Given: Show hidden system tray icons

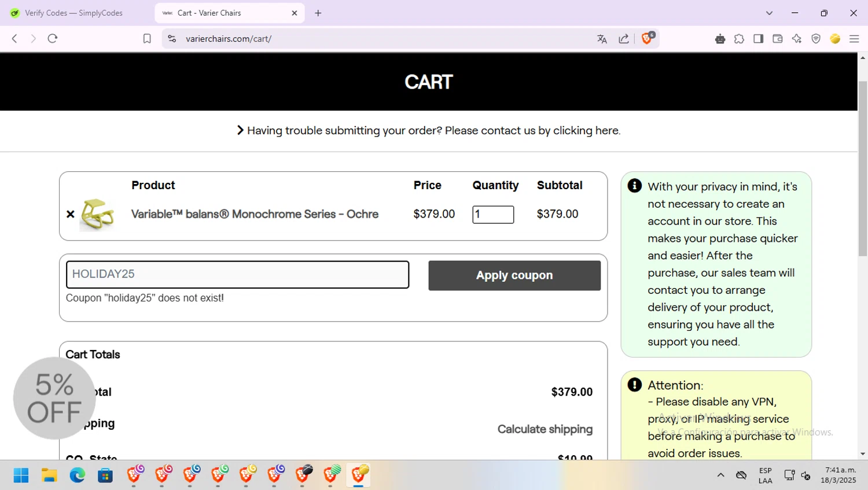Looking at the screenshot, I should click(720, 475).
